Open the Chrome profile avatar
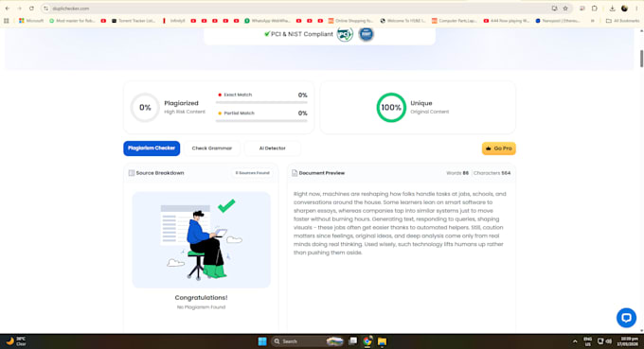 624,9
